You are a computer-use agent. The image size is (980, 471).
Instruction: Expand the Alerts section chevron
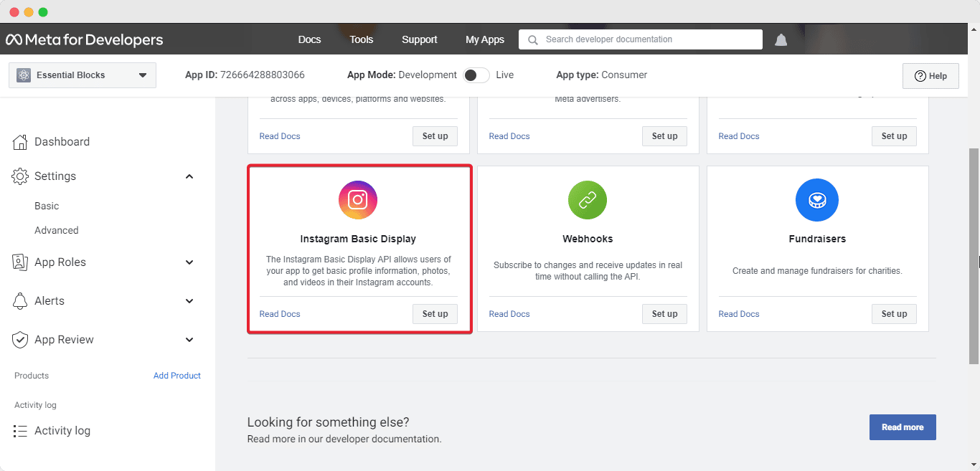pos(189,301)
